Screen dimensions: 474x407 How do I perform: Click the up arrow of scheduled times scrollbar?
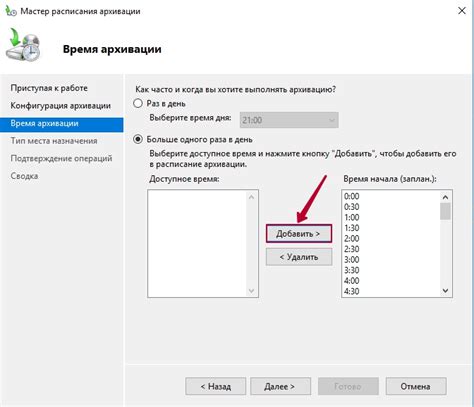[x=445, y=197]
